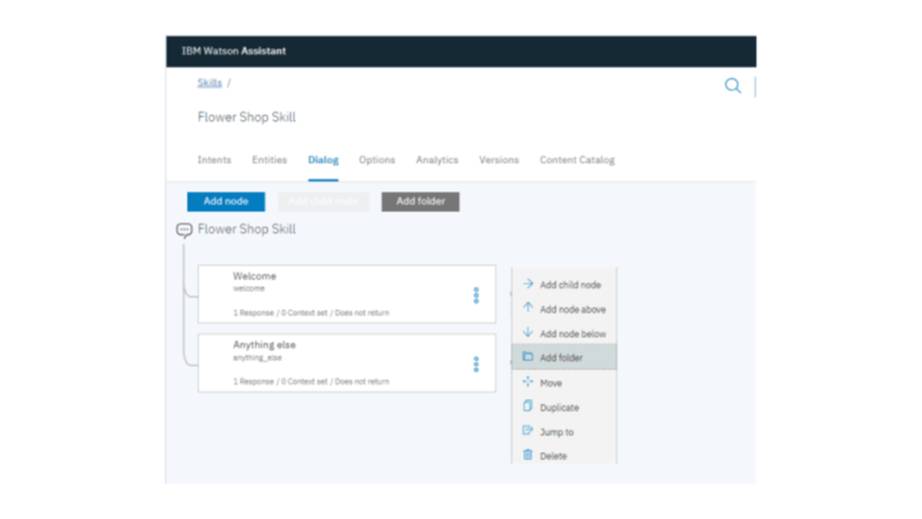922x519 pixels.
Task: Click the arrow icon beside Add child node
Action: pos(527,285)
